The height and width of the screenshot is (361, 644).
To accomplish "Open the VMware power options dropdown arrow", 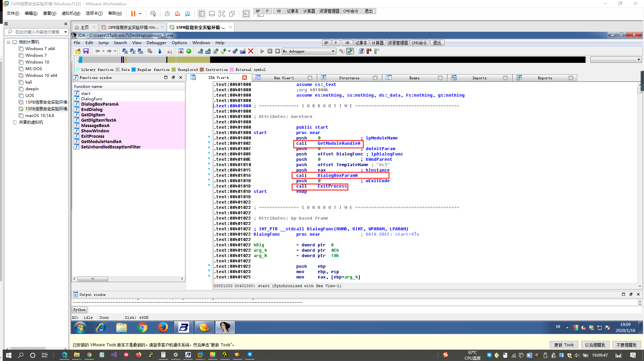I will point(140,14).
